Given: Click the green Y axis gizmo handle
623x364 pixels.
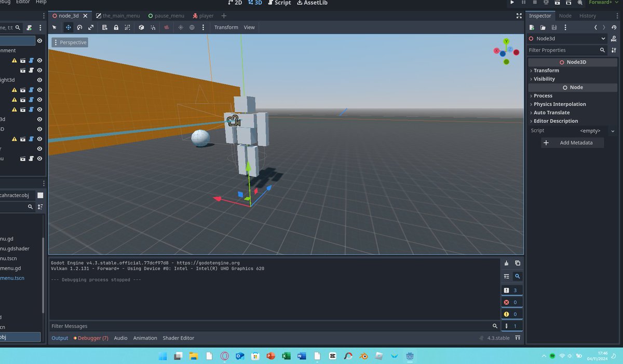Looking at the screenshot, I should coord(506,41).
